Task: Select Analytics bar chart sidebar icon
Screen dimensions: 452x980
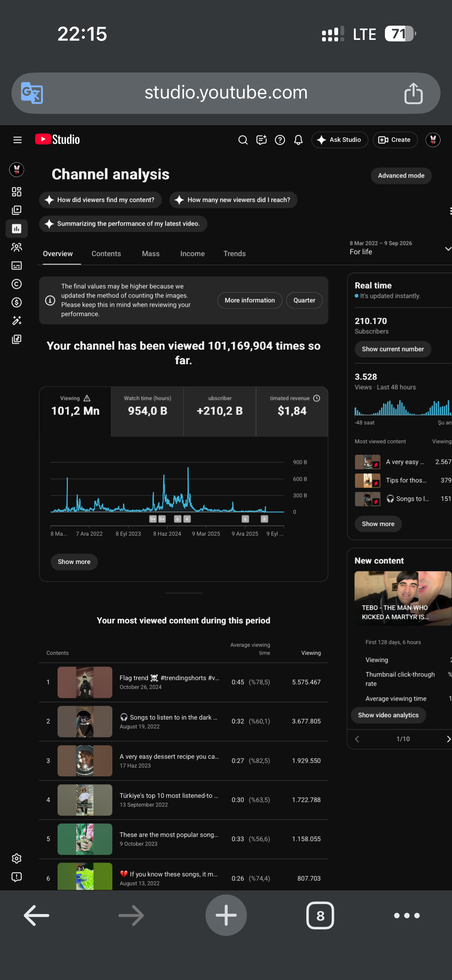Action: click(x=16, y=229)
